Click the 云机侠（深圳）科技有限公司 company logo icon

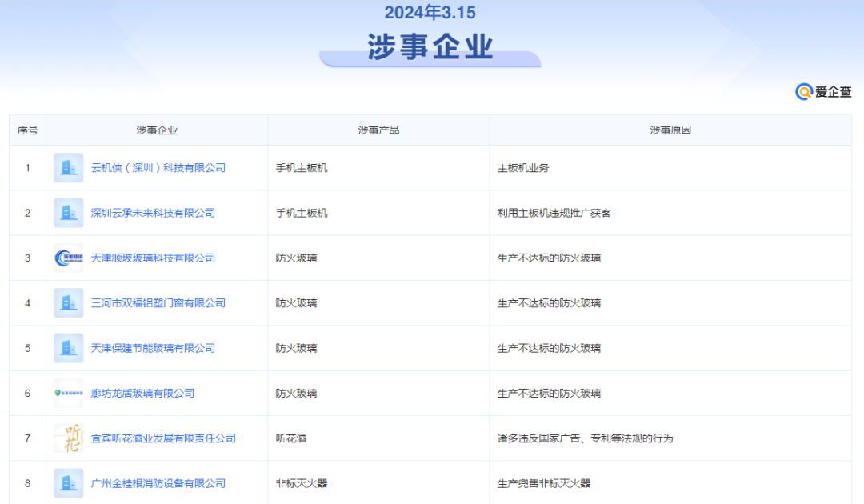tap(68, 168)
